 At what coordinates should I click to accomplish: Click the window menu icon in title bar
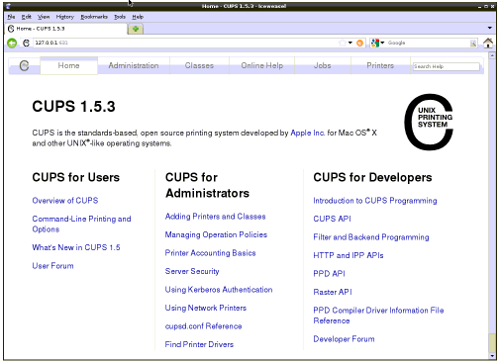[8, 6]
